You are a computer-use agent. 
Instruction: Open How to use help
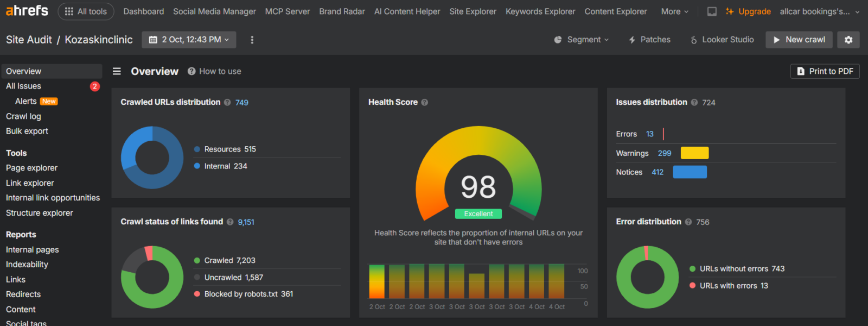(214, 71)
